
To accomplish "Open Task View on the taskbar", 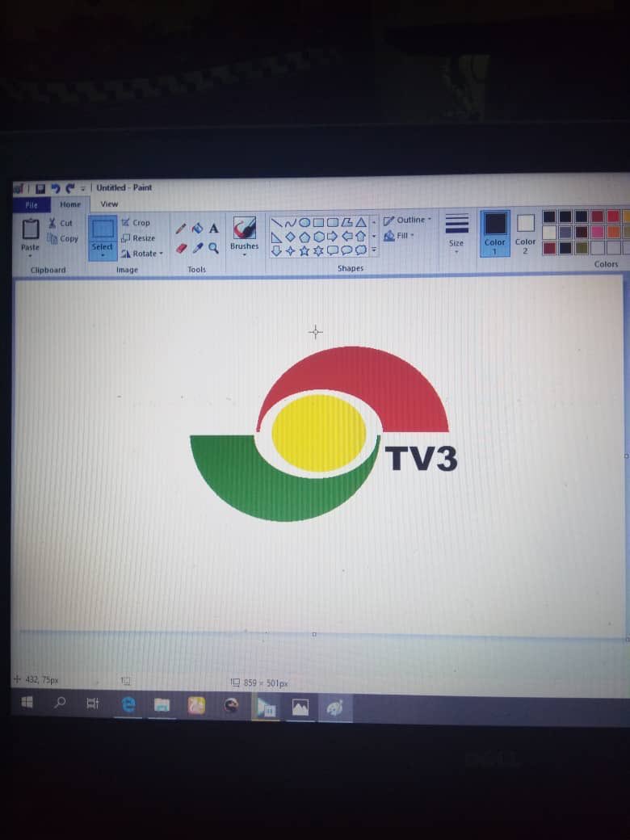I will coord(93,703).
